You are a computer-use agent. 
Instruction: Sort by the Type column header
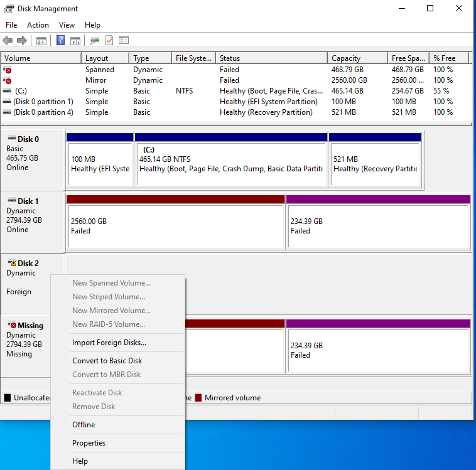click(151, 58)
